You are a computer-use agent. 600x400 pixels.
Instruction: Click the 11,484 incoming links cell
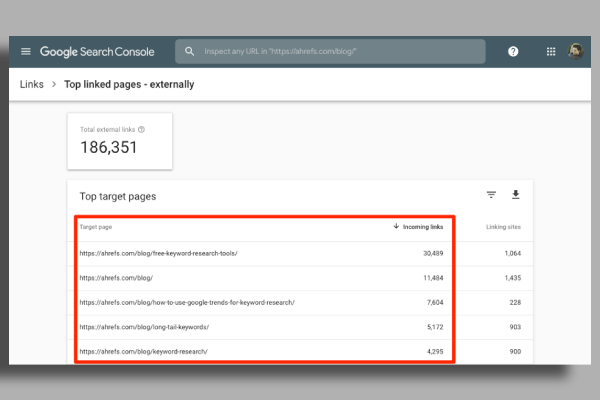click(x=433, y=278)
